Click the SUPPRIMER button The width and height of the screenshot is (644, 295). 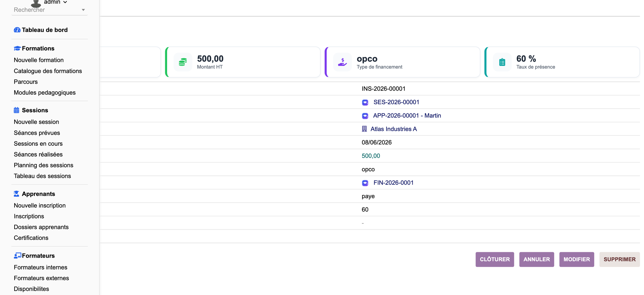(x=620, y=259)
